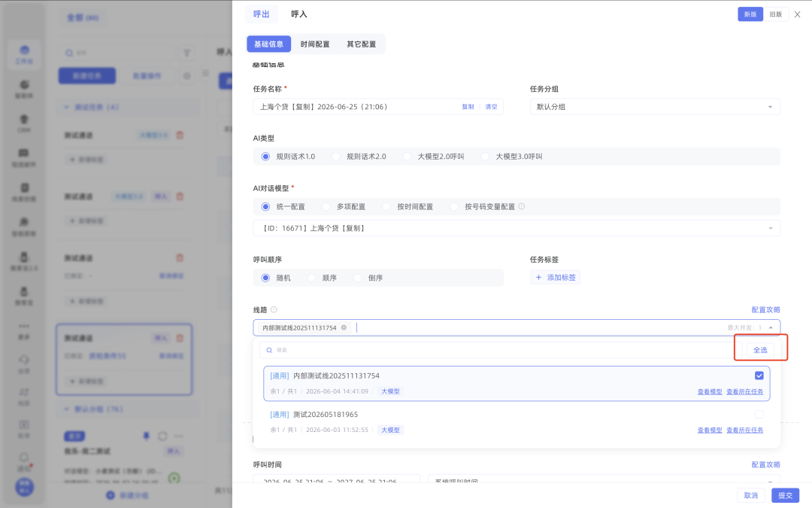The image size is (812, 508).
Task: Click 新建分组 at the bottom of list
Action: 127,495
